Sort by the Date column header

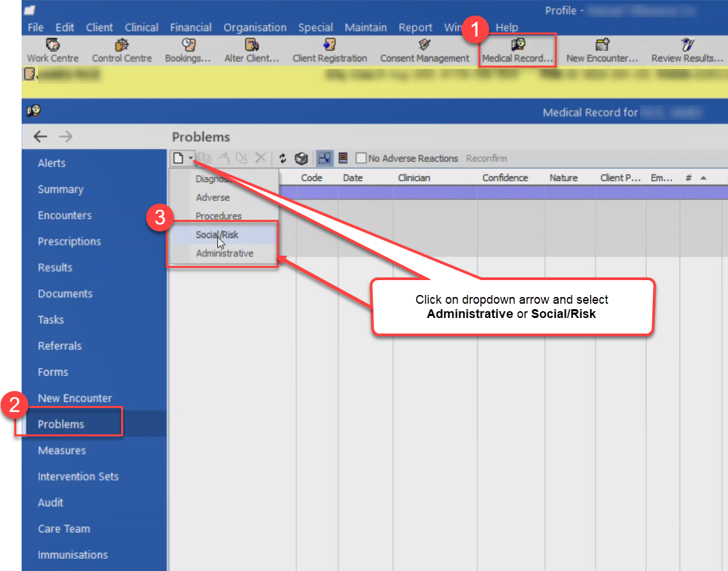pos(352,177)
